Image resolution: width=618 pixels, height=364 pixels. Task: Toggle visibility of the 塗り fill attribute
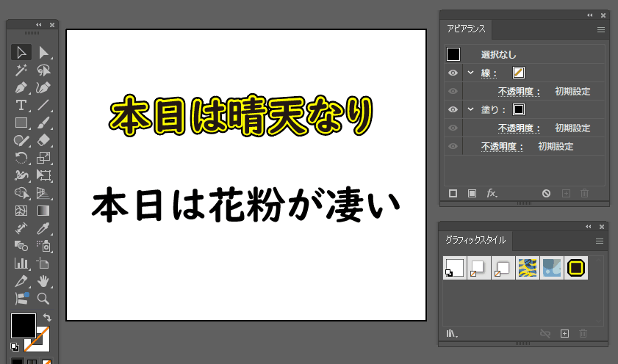(453, 109)
